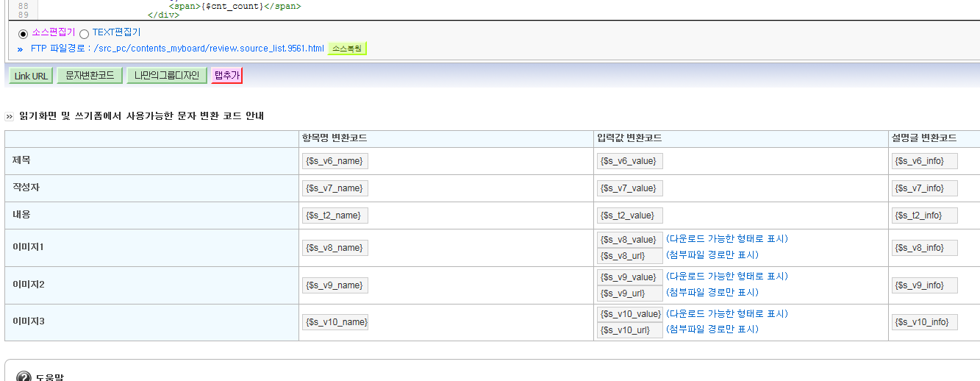Click the help question mark icon
This screenshot has width=980, height=381.
[x=24, y=377]
